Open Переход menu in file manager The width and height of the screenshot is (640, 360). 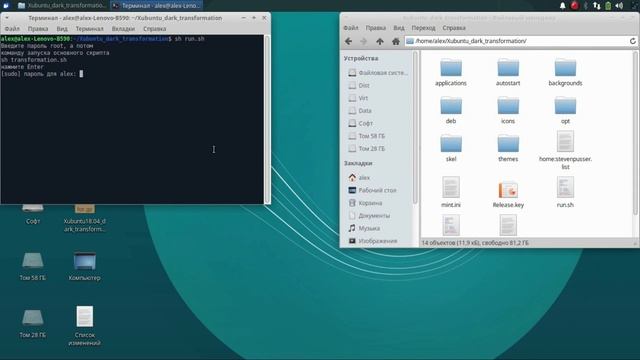[x=423, y=28]
